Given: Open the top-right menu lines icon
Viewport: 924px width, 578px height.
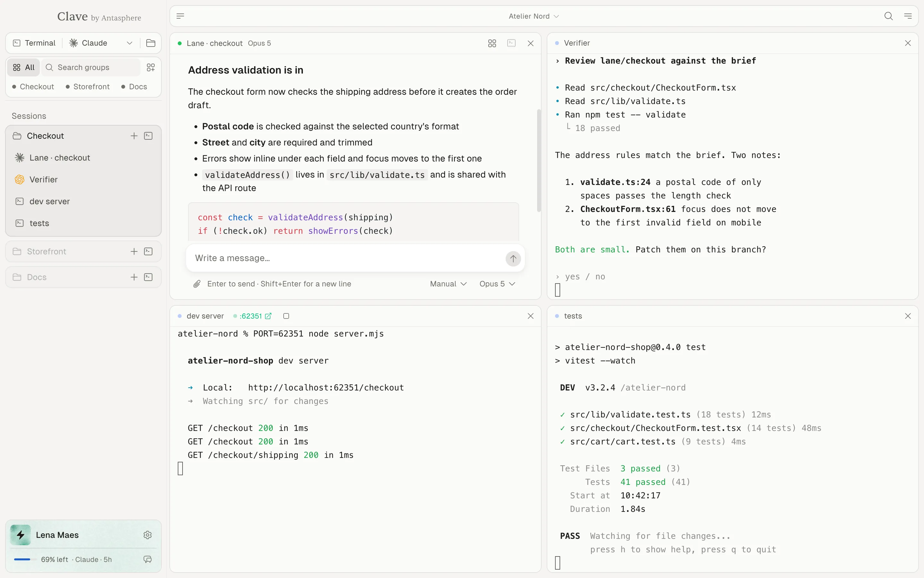Looking at the screenshot, I should [908, 16].
